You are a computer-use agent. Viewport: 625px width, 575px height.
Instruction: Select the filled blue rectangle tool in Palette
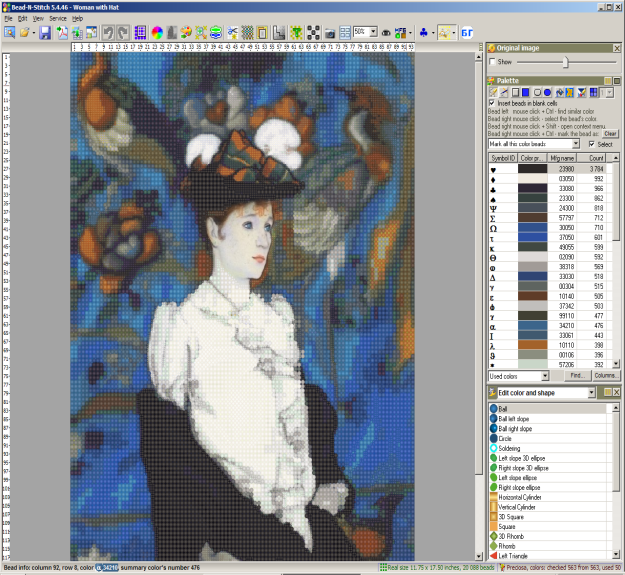click(x=526, y=92)
